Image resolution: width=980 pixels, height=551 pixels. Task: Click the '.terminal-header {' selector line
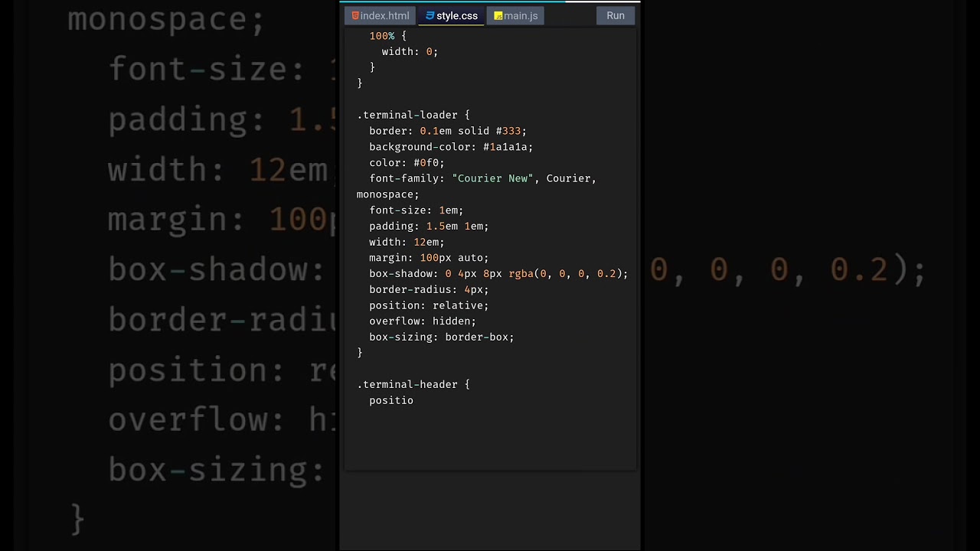coord(413,385)
